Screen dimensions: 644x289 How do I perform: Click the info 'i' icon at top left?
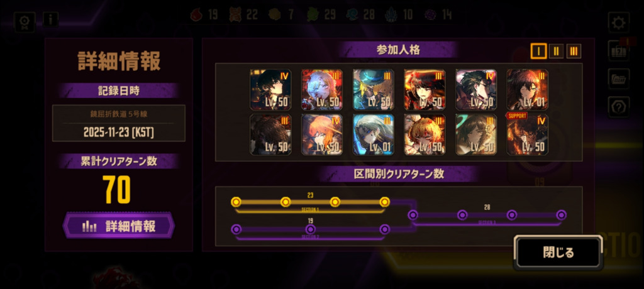pyautogui.click(x=50, y=19)
